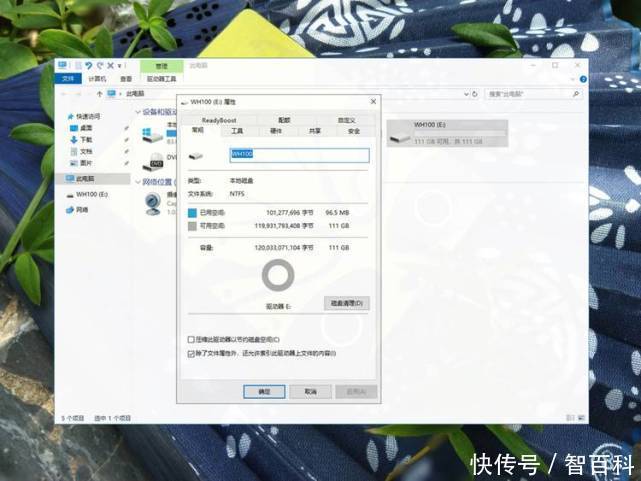
Task: Collapse the 设备和驱动器 group
Action: click(x=138, y=112)
